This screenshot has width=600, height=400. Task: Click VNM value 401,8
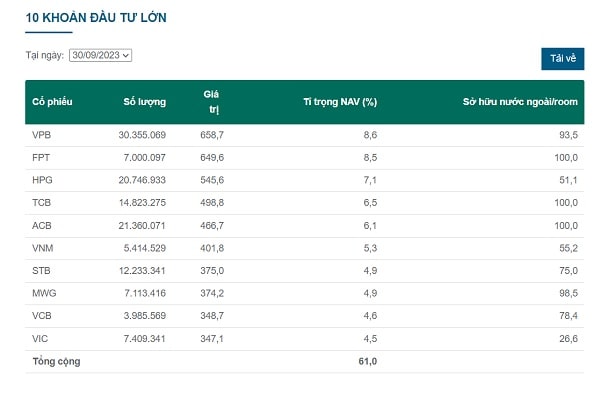pyautogui.click(x=212, y=248)
